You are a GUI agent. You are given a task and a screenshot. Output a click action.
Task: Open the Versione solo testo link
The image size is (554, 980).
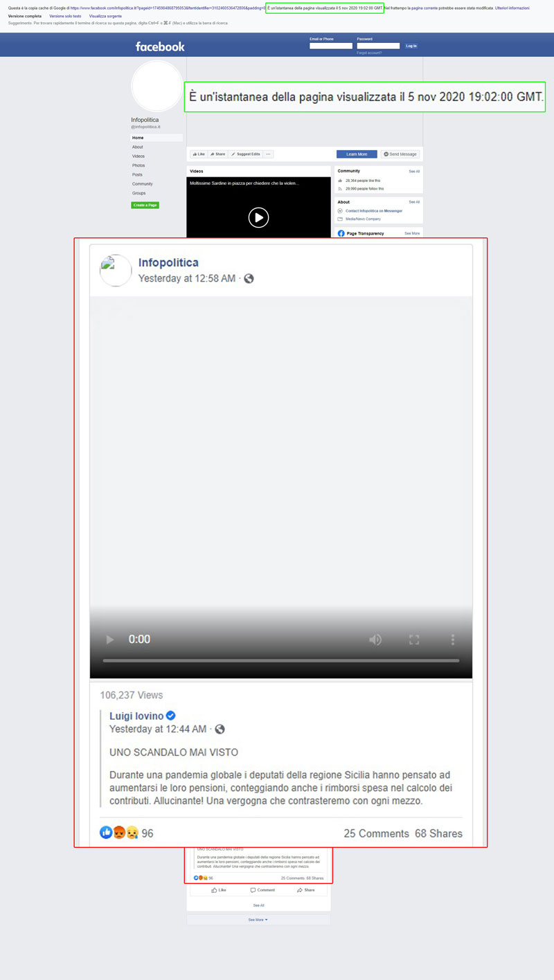click(65, 15)
